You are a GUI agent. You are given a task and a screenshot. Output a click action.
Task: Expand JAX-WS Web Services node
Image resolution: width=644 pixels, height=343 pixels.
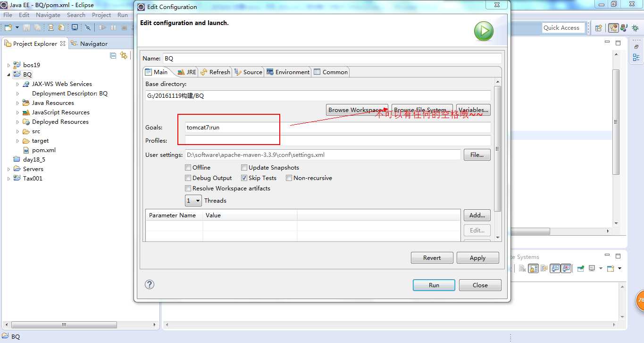click(17, 84)
